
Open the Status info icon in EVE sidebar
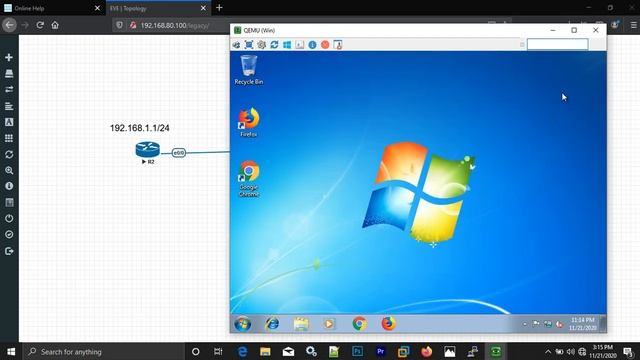(x=9, y=186)
